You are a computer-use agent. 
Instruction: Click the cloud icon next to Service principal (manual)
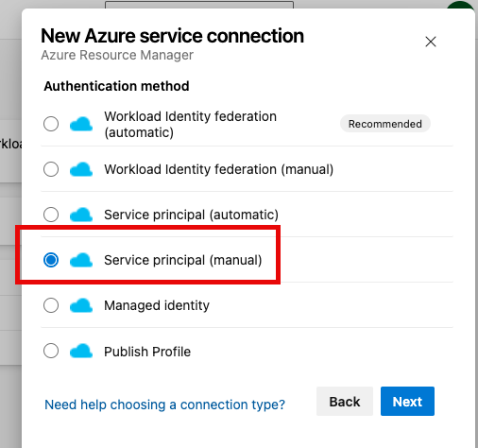(x=81, y=260)
